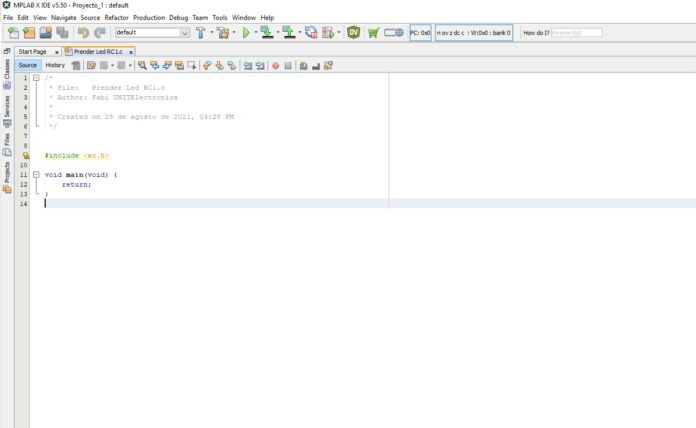Click the New File toolbar icon

point(12,33)
